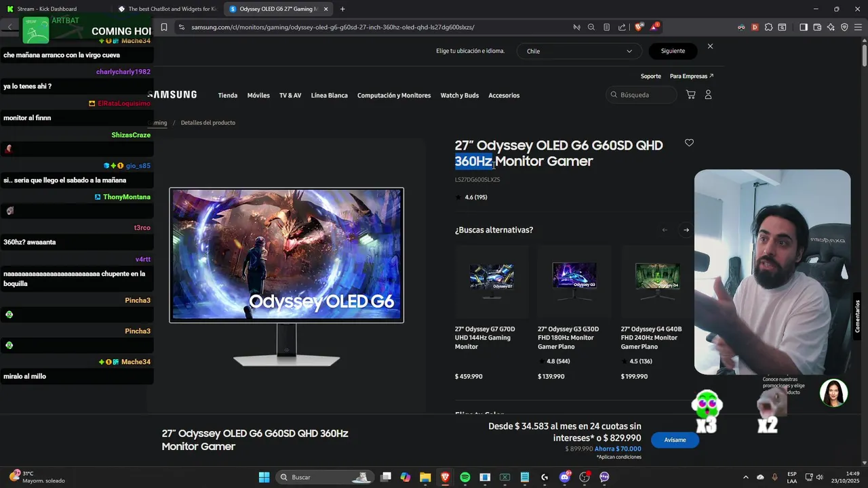Add product to wishlist with heart icon
The height and width of the screenshot is (488, 868).
coord(689,142)
